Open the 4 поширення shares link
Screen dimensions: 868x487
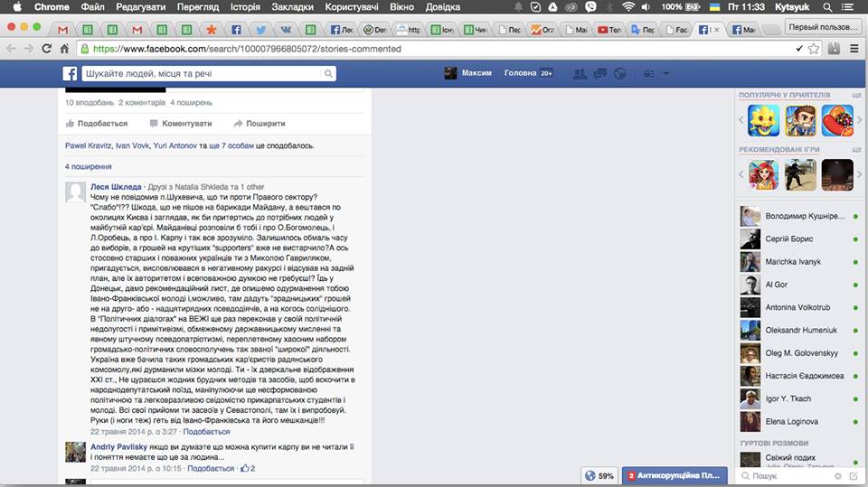[88, 166]
